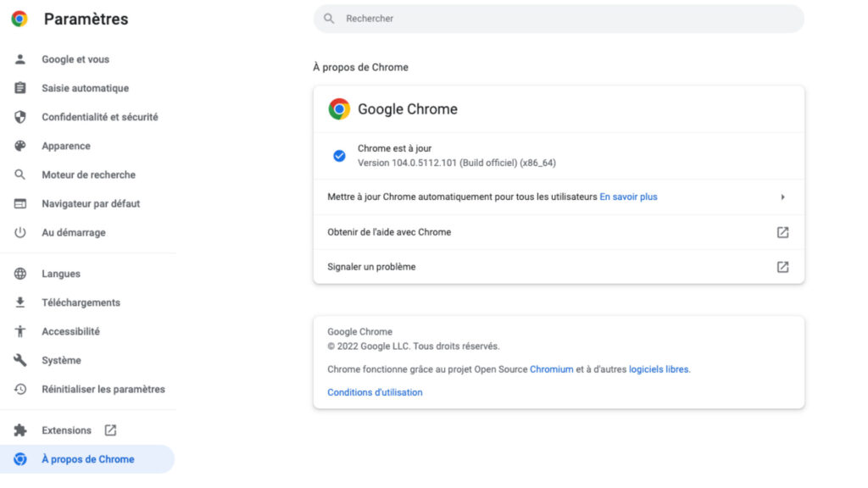Click the power icon for Au démarrage
868x488 pixels.
coord(20,232)
